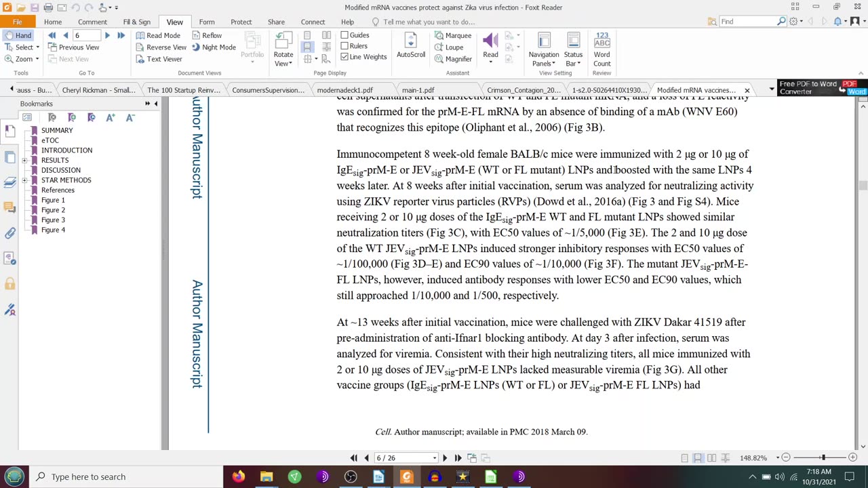Viewport: 868px width, 488px height.
Task: Click the Undo icon in quick toolbar
Action: pyautogui.click(x=75, y=7)
